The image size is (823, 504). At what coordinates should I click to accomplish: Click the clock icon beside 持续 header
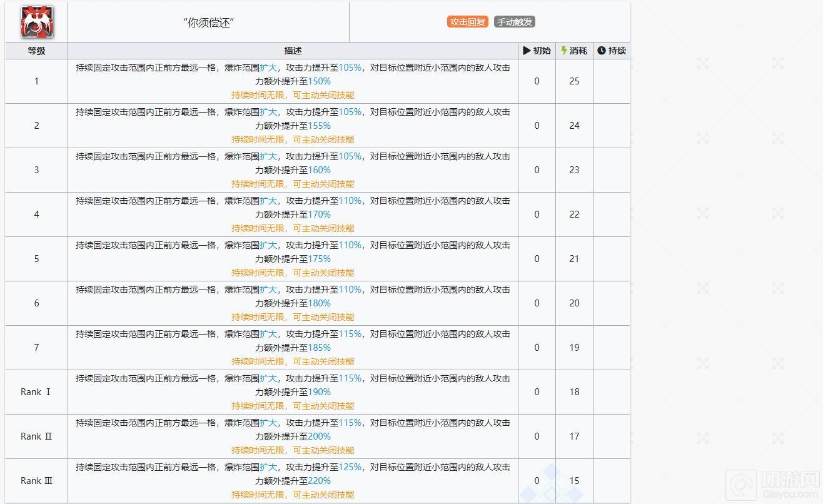point(601,51)
